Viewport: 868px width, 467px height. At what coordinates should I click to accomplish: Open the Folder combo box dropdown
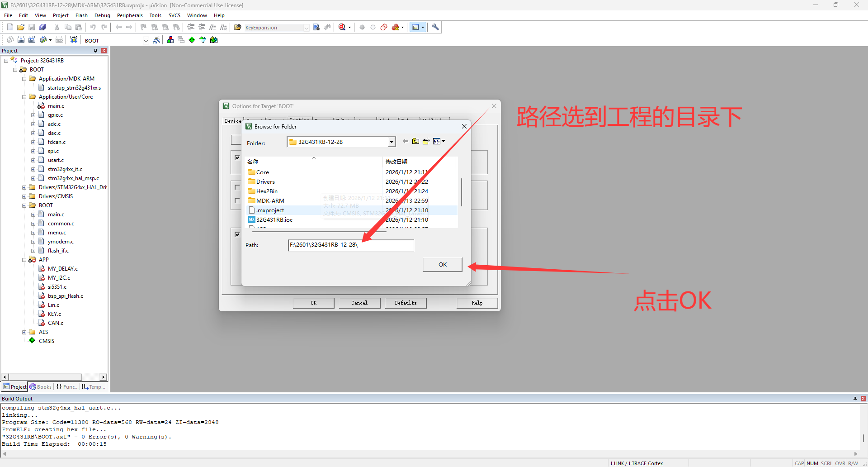tap(391, 142)
